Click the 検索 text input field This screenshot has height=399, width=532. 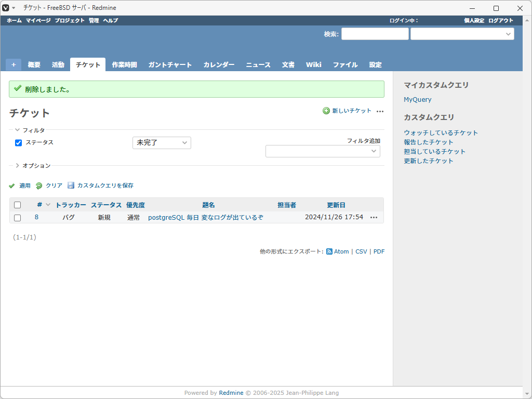point(375,34)
